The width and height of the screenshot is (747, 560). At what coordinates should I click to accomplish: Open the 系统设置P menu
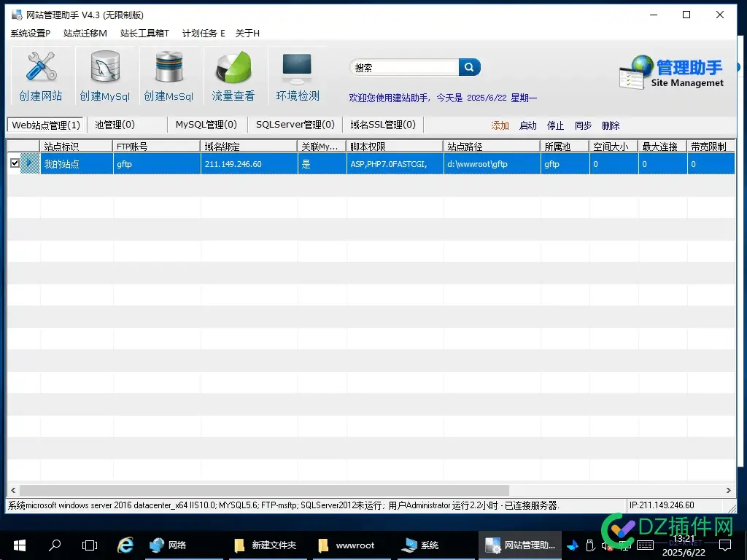(x=29, y=33)
